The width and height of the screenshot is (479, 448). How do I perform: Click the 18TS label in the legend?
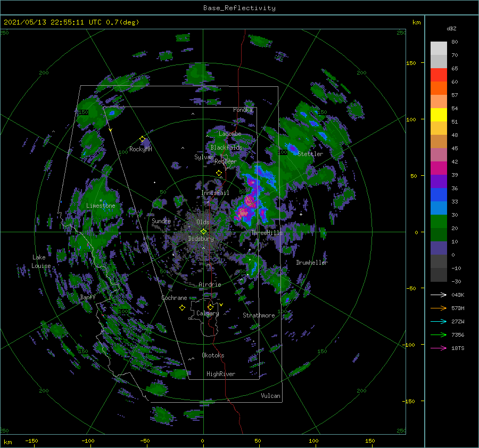tap(458, 348)
